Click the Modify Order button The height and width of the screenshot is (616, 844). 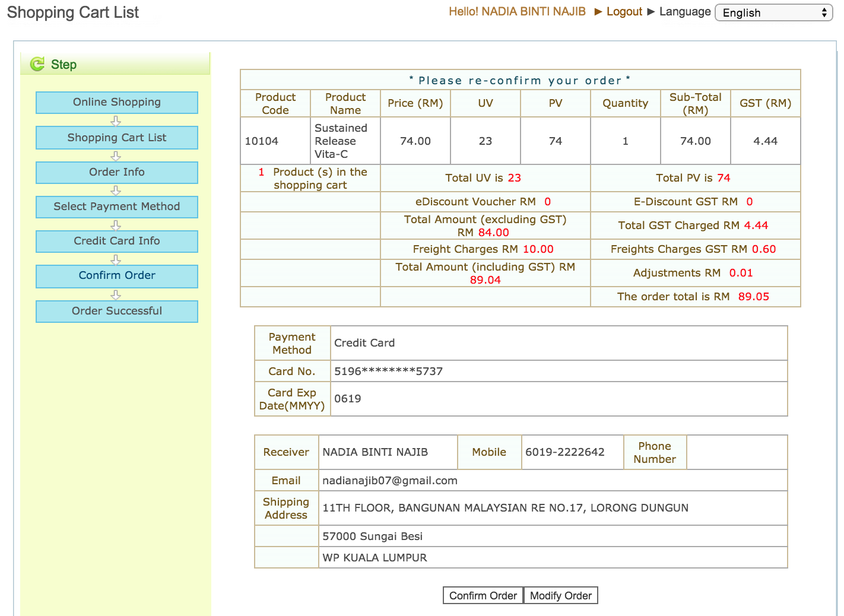coord(561,595)
